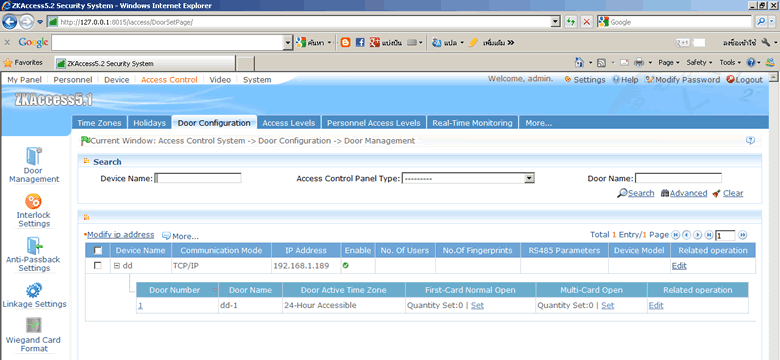Click the IE Print icon
Viewport: 780px width, 360px height.
click(x=639, y=63)
